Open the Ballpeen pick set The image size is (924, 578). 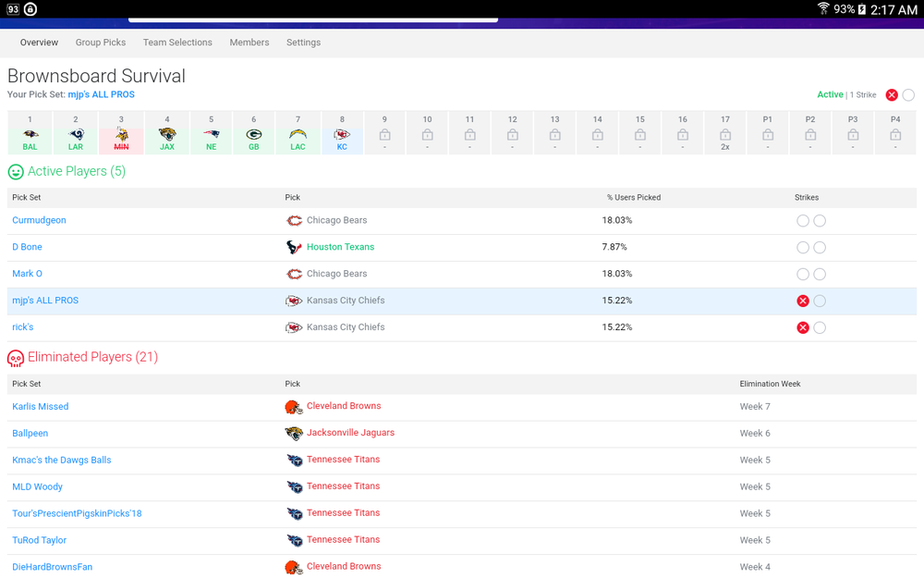tap(30, 433)
